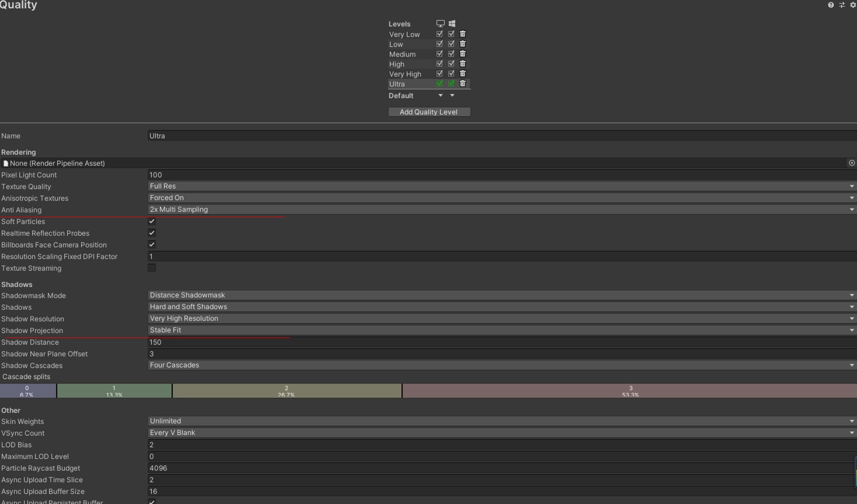Open Quality settings help icon
857x504 pixels.
831,5
